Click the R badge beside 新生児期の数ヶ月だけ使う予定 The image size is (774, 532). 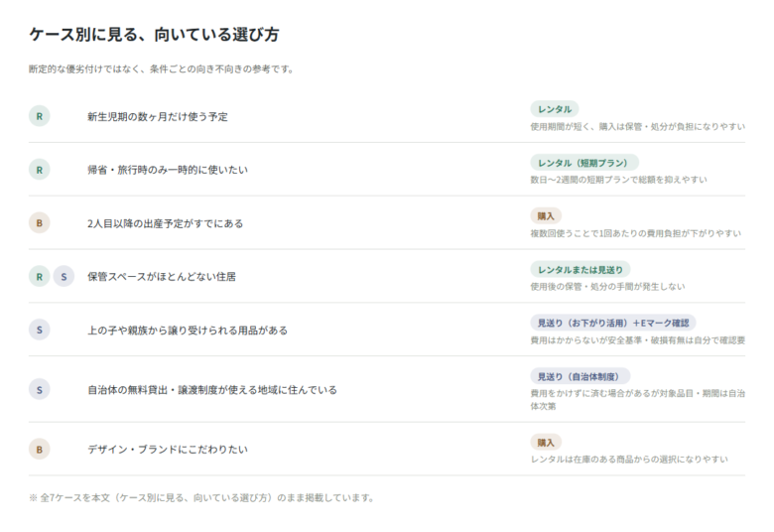[40, 116]
